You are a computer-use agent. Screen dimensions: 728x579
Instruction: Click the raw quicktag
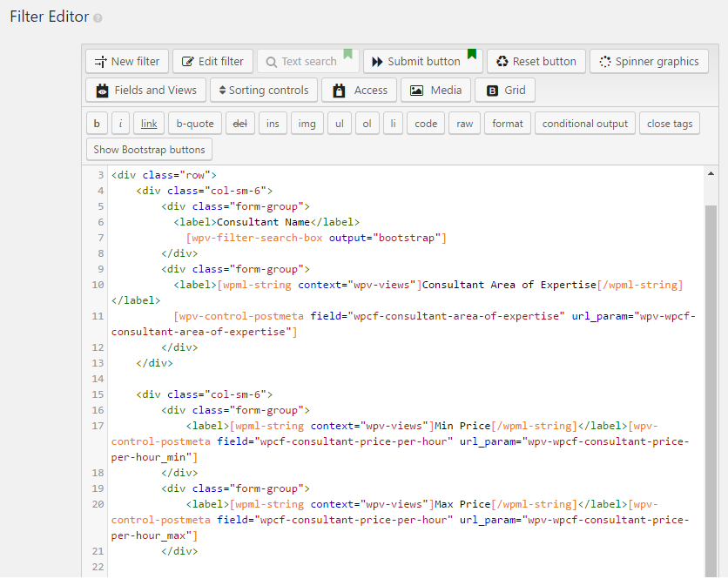[x=464, y=124]
